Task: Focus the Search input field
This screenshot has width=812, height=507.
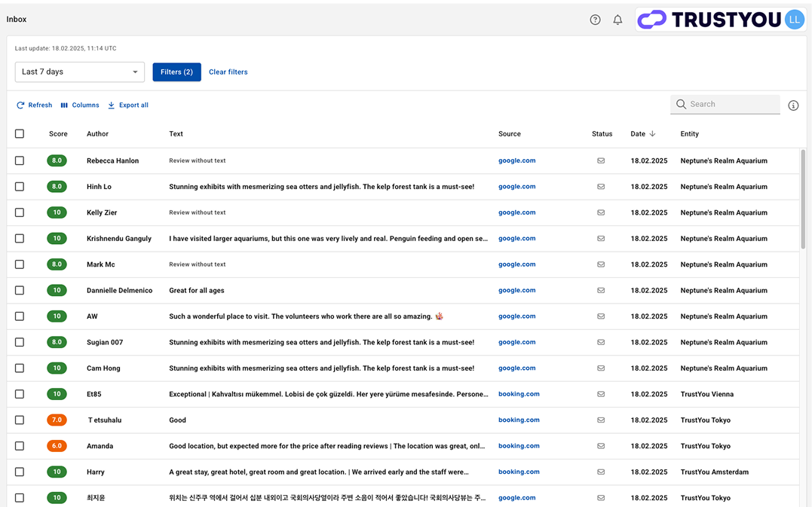Action: pyautogui.click(x=725, y=104)
